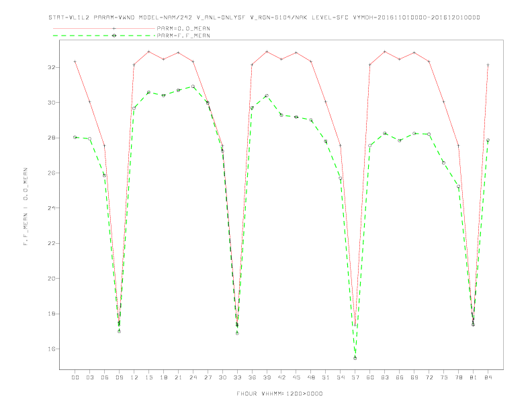
Task: Click x-axis forecast hour label 54
Action: tap(341, 377)
